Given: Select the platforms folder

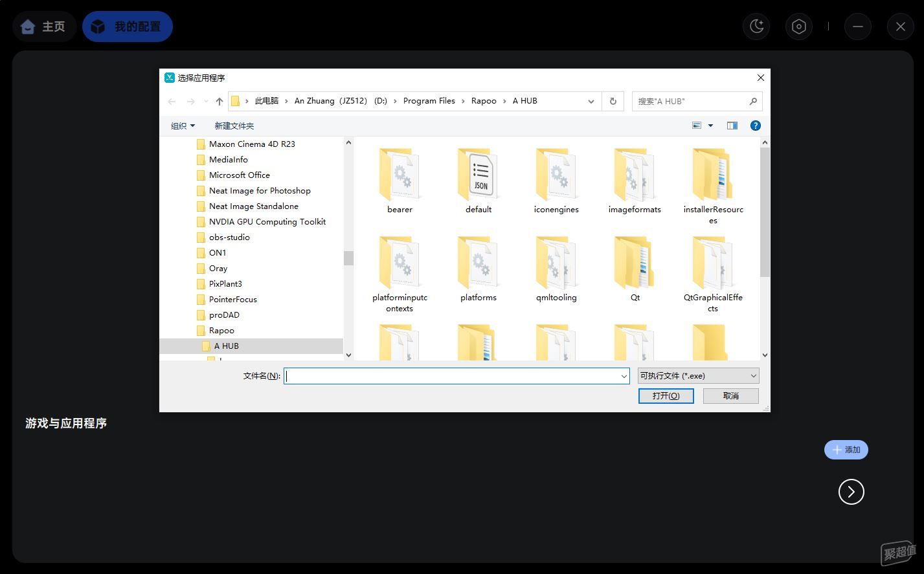Looking at the screenshot, I should [478, 269].
